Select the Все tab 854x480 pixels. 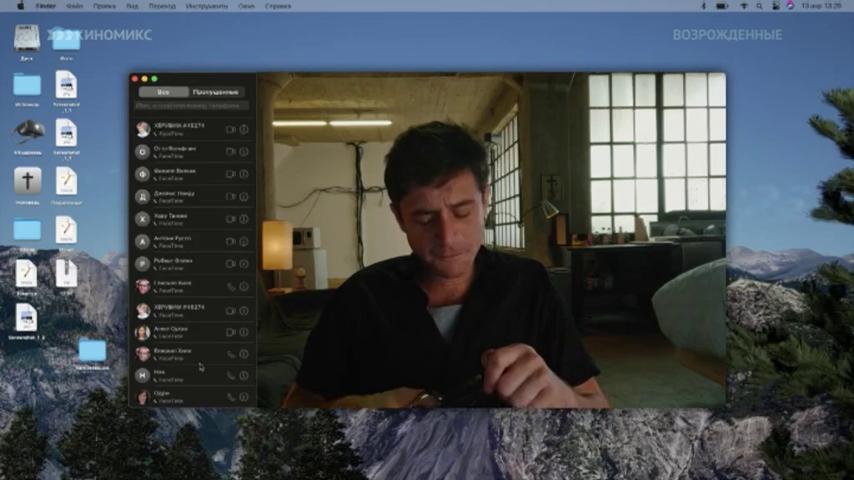click(163, 92)
